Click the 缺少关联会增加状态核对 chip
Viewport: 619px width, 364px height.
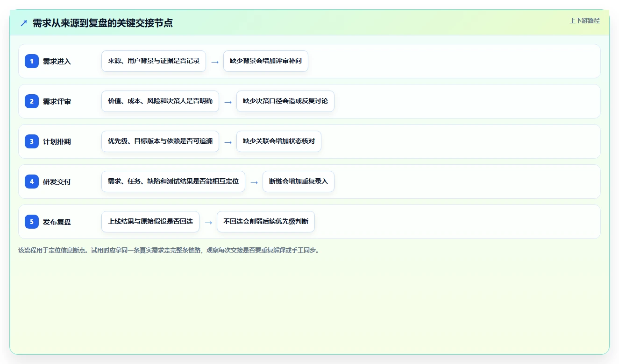(x=279, y=141)
